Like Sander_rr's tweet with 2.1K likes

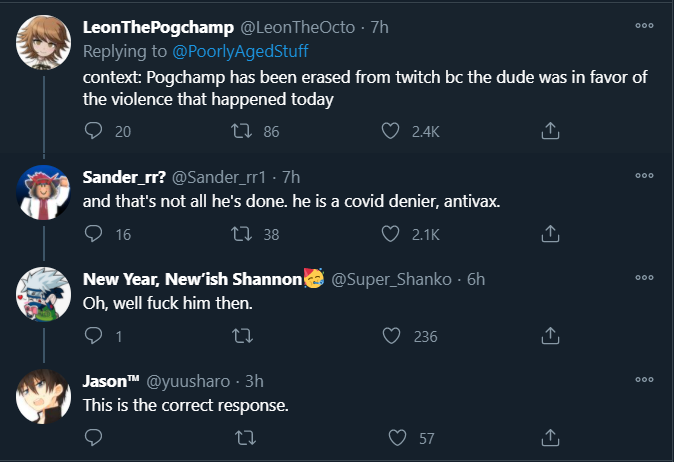pos(390,234)
